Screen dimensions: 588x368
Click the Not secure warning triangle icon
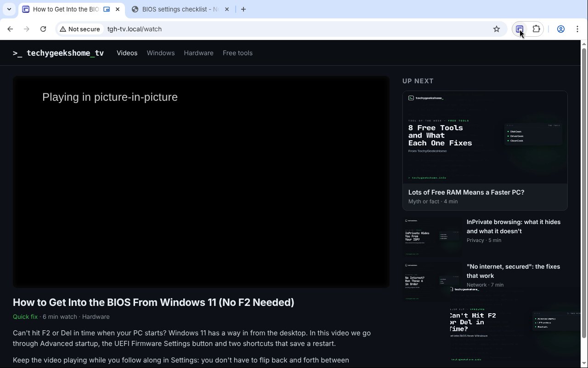63,29
